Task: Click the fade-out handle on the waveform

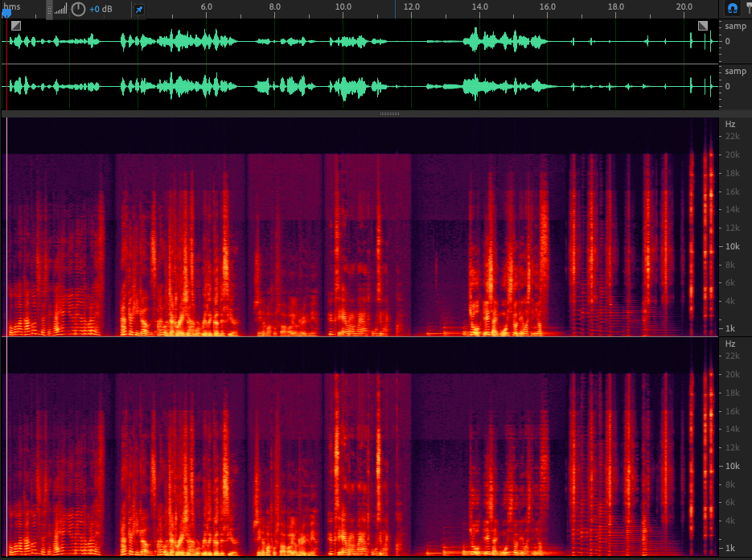Action: 703,26
